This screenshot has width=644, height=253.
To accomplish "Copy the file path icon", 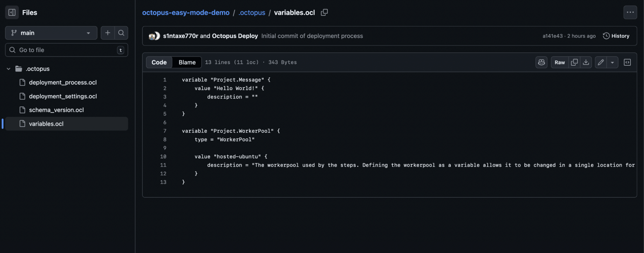I will tap(324, 13).
